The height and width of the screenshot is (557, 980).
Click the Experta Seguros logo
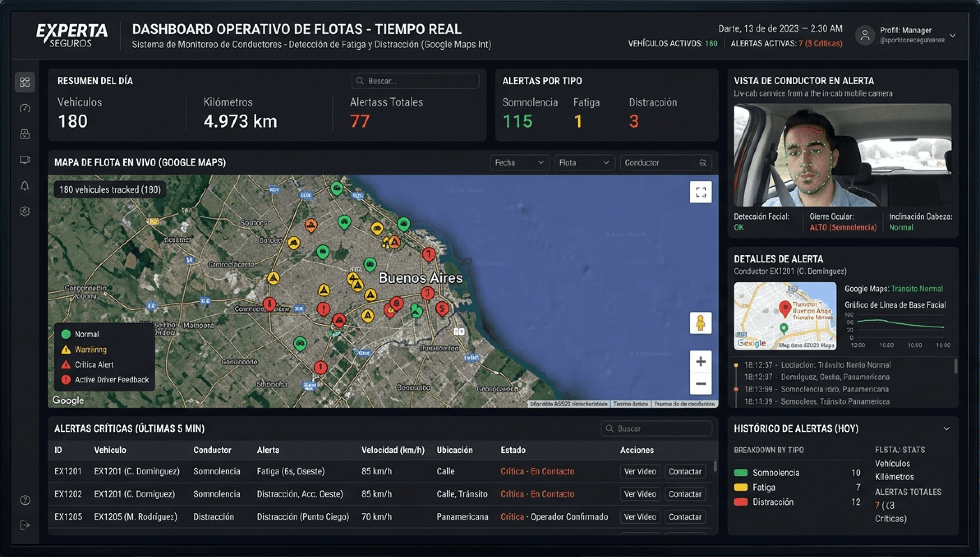click(x=71, y=35)
